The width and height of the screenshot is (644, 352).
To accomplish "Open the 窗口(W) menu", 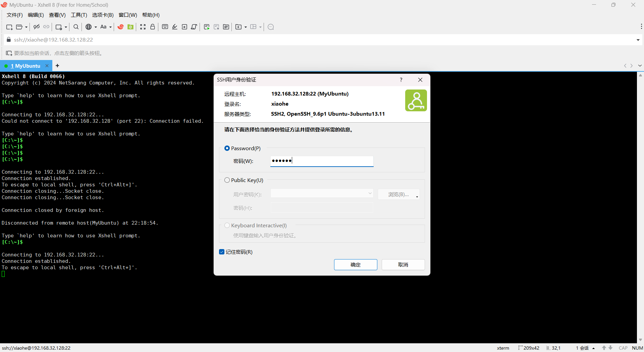I will pos(128,15).
